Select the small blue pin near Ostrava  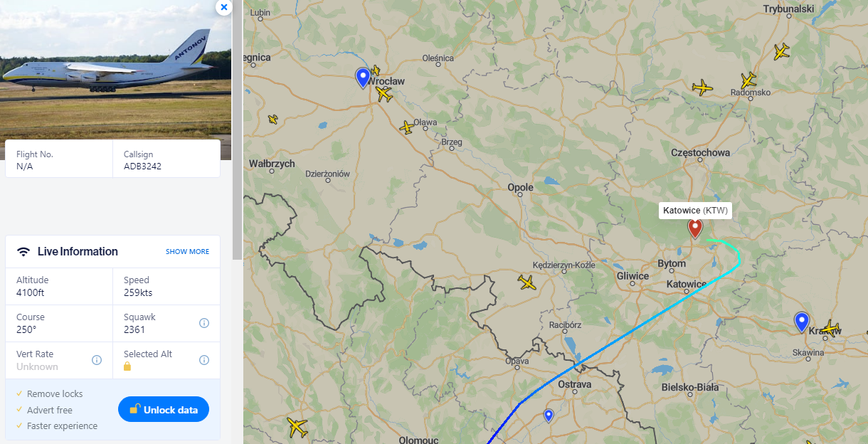[549, 415]
